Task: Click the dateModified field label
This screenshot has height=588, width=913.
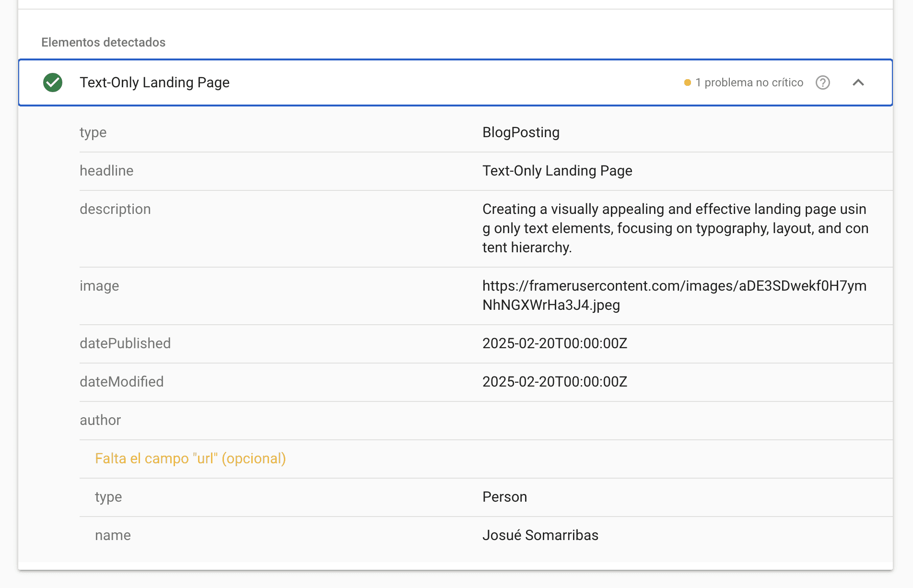Action: [x=122, y=382]
